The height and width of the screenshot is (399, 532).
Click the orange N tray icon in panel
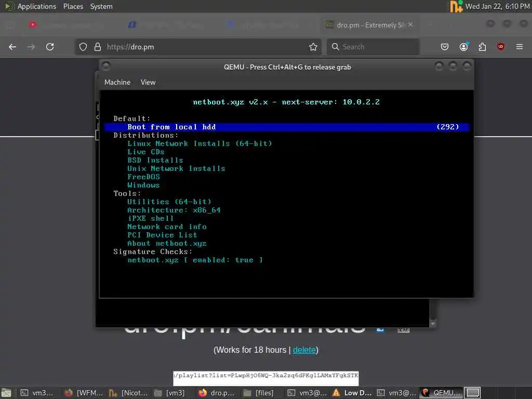pos(456,6)
